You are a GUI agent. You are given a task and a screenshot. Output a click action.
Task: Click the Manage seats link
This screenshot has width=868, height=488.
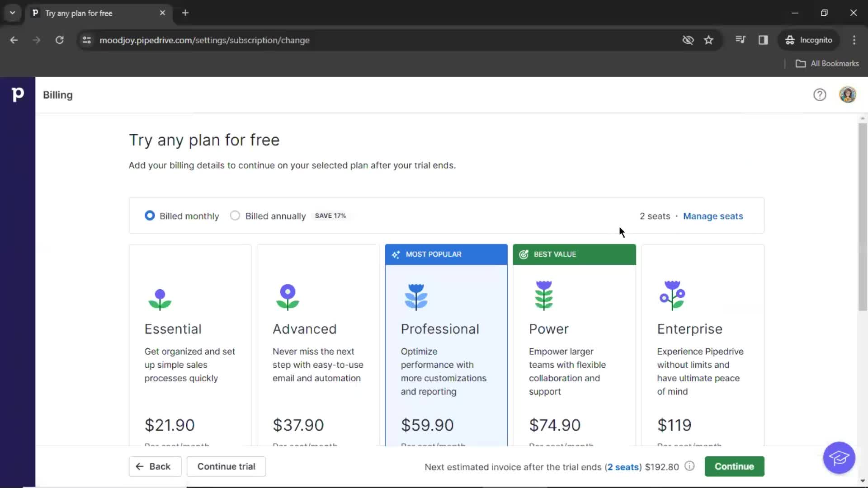[713, 216]
